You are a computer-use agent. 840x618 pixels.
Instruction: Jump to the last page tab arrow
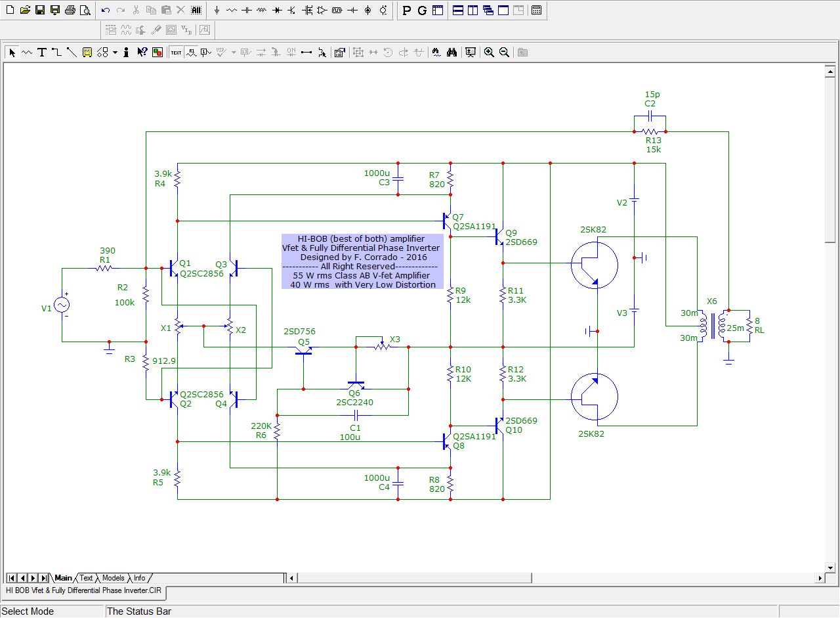pos(43,578)
